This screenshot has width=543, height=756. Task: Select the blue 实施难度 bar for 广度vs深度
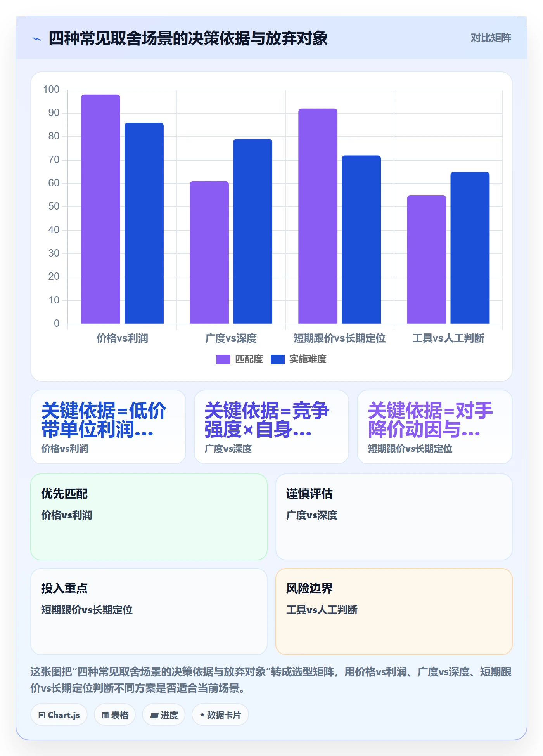pyautogui.click(x=252, y=231)
